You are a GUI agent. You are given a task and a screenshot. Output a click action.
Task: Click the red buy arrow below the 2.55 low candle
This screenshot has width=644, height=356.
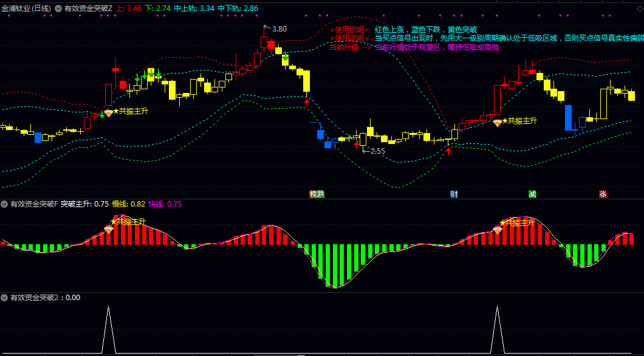(x=357, y=145)
